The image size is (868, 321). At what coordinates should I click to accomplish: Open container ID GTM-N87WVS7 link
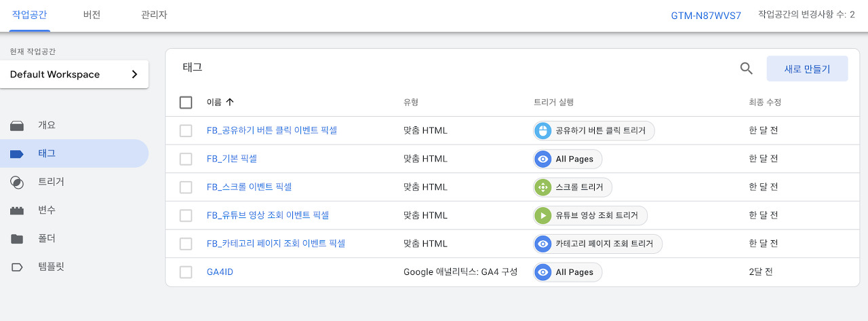click(706, 15)
